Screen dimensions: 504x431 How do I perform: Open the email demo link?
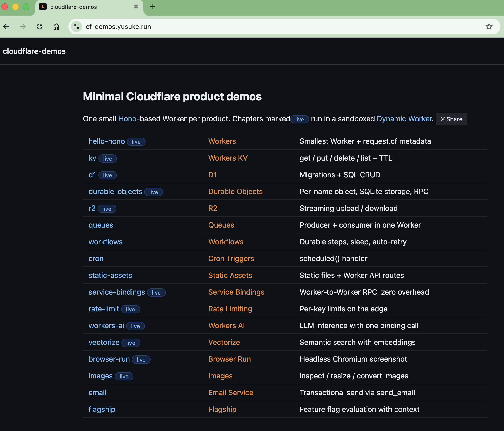pyautogui.click(x=98, y=393)
